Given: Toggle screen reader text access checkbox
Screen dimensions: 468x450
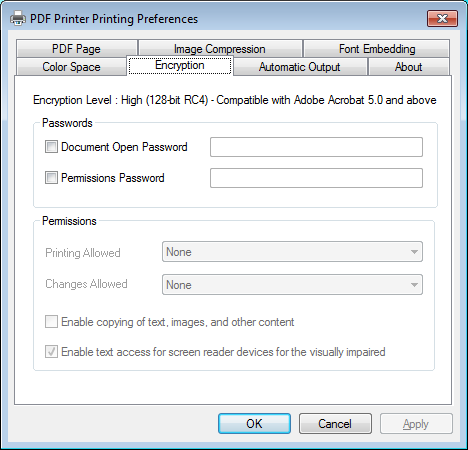Looking at the screenshot, I should click(51, 352).
